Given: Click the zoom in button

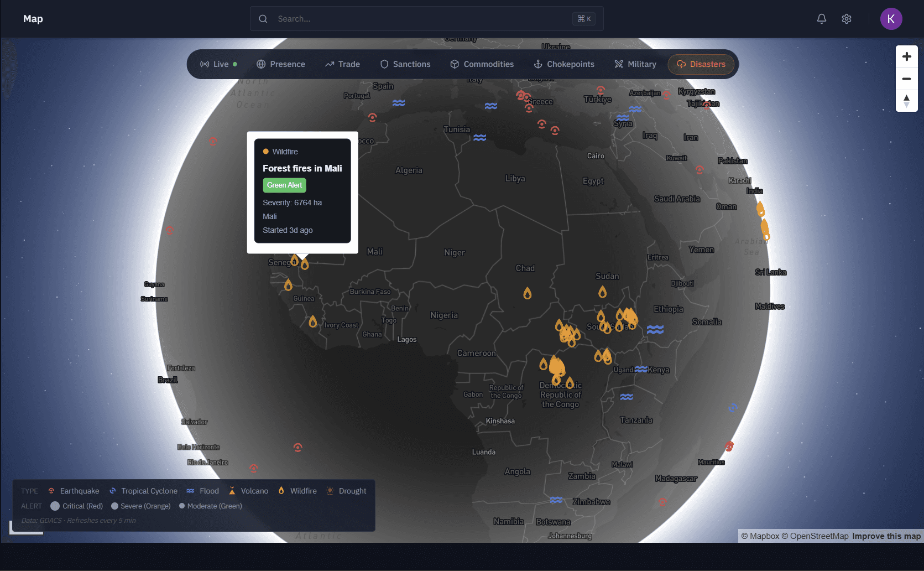Looking at the screenshot, I should (x=906, y=56).
